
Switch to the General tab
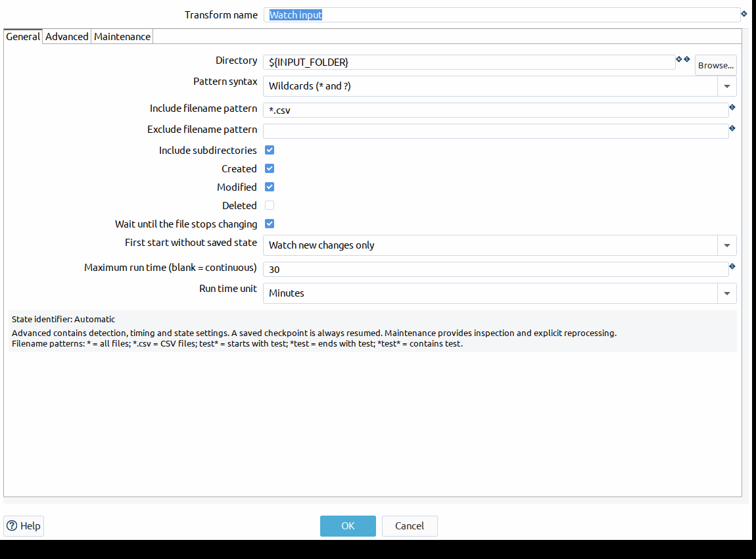[x=22, y=37]
